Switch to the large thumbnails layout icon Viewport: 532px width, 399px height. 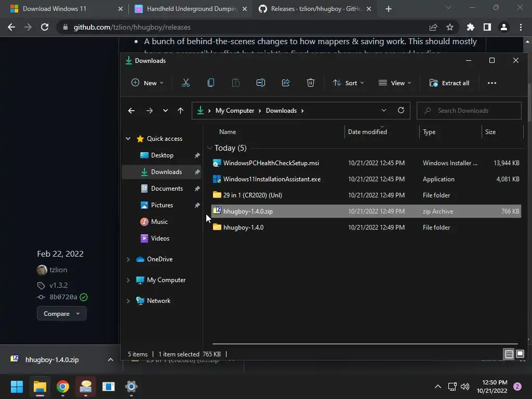coord(520,354)
